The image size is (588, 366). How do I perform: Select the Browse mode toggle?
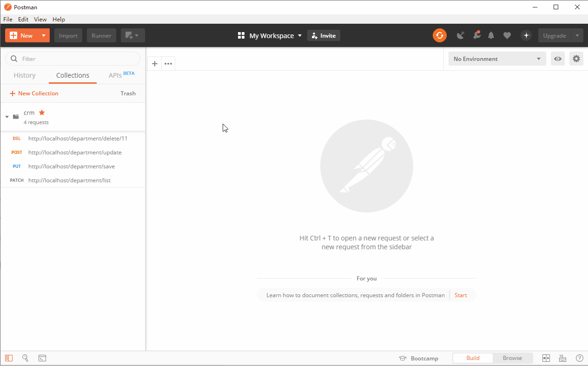click(x=512, y=358)
